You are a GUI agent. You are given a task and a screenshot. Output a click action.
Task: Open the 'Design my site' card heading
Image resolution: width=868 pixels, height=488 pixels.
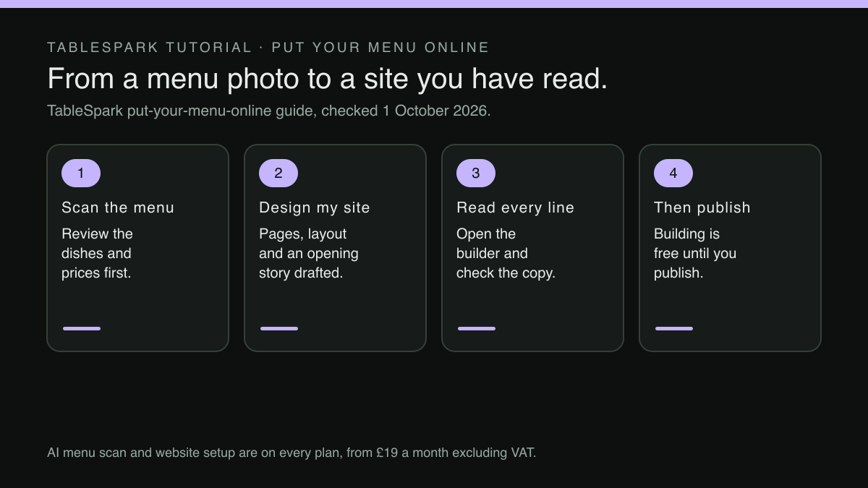(315, 207)
